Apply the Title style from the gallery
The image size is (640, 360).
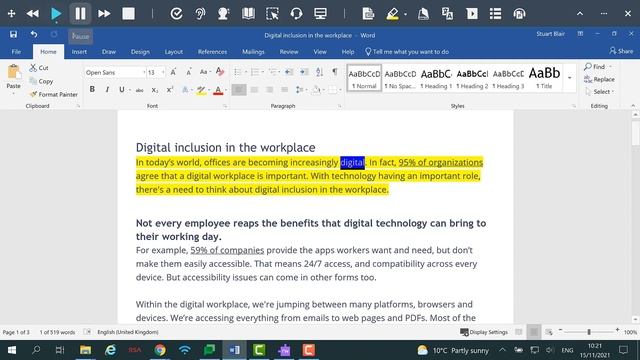pyautogui.click(x=544, y=78)
